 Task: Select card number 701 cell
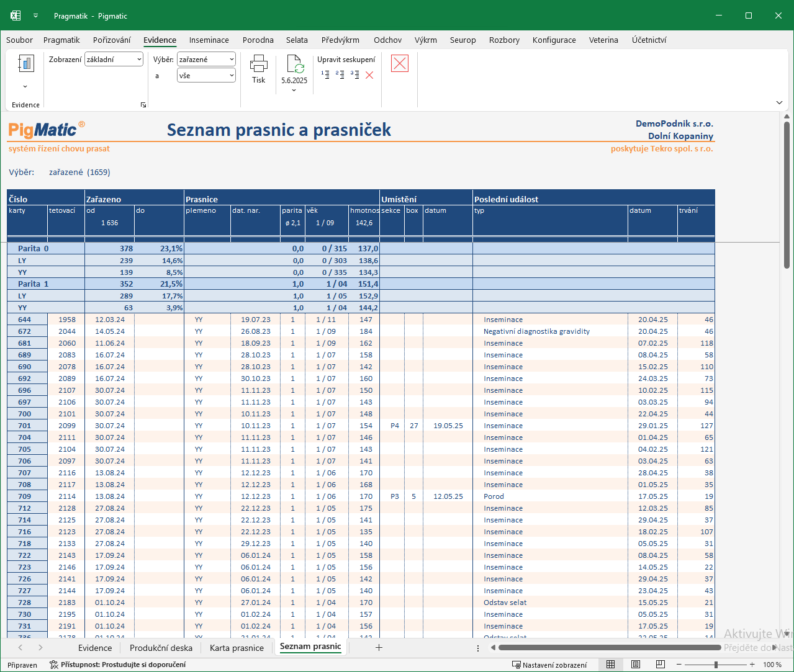point(27,426)
